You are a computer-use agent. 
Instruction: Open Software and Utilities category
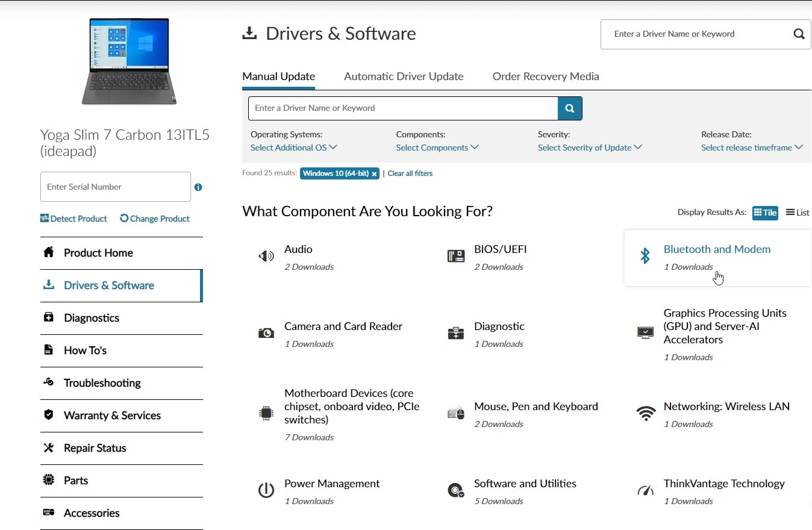click(525, 484)
